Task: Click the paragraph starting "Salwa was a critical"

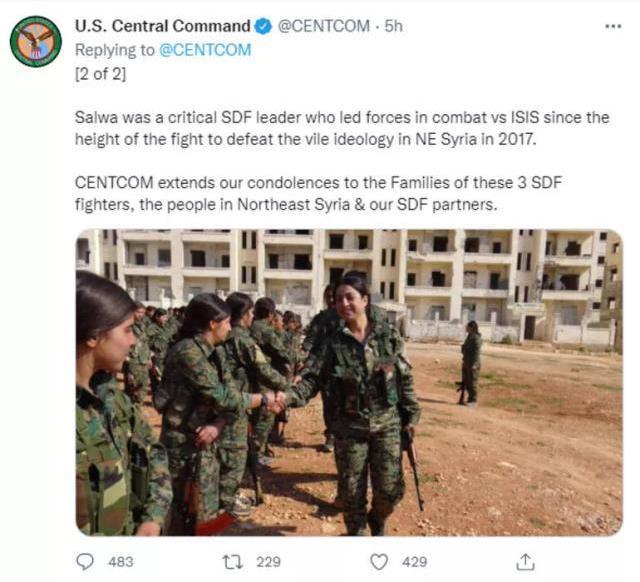Action: click(340, 128)
